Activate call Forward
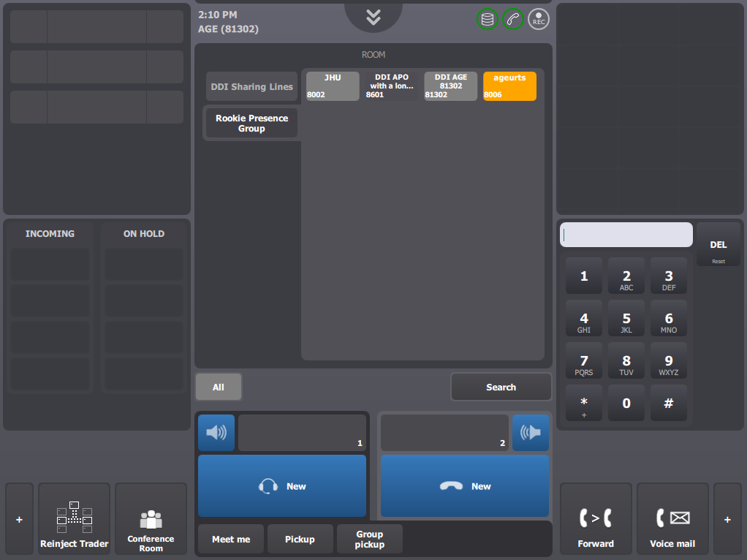747x560 pixels. [596, 519]
